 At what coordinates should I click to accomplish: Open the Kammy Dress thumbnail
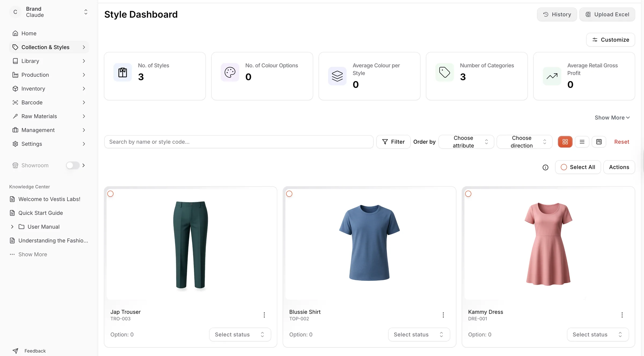click(x=548, y=244)
